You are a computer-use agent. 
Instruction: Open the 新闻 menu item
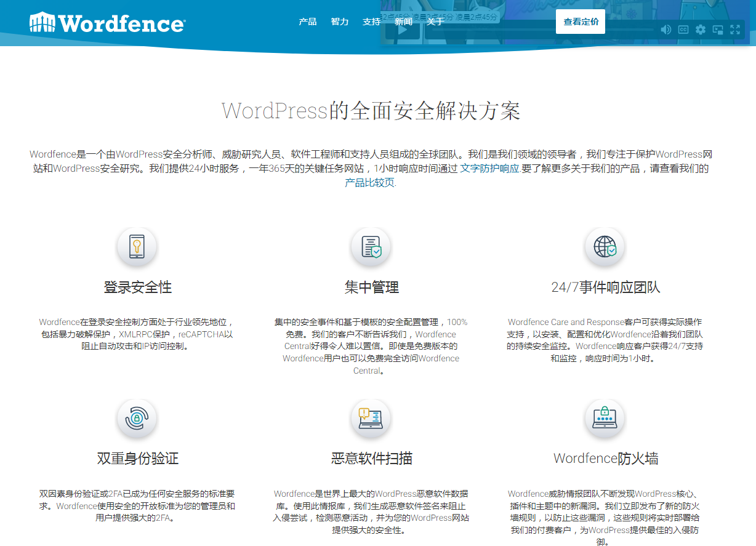point(404,22)
